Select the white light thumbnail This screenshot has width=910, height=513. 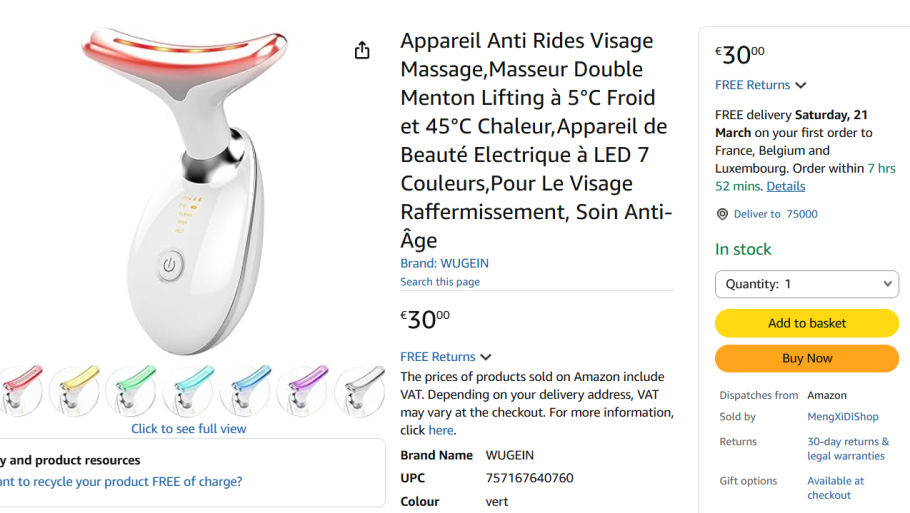click(x=359, y=389)
